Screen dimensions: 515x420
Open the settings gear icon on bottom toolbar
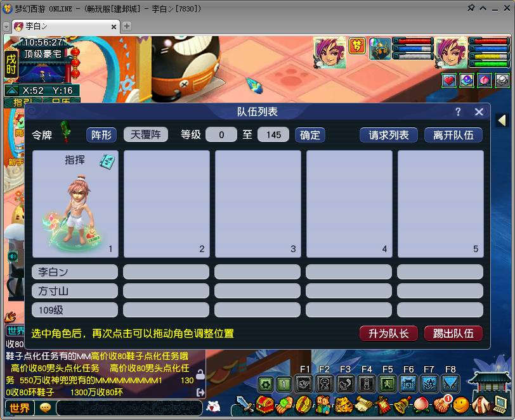tap(265, 383)
